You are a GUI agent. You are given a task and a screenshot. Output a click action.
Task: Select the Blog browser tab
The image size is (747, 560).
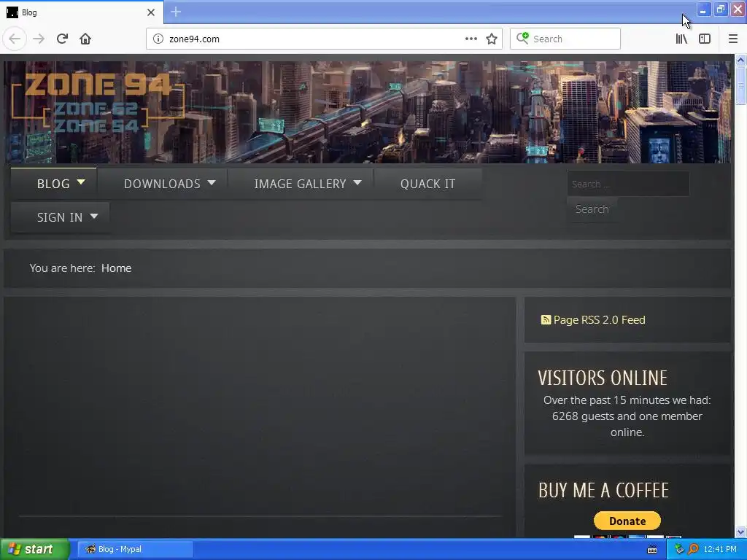coord(81,12)
